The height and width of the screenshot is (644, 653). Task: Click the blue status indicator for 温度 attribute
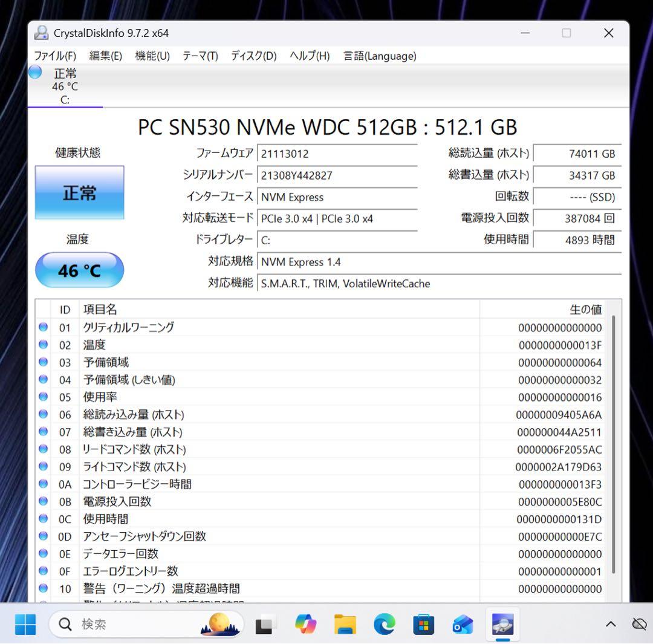pyautogui.click(x=43, y=345)
